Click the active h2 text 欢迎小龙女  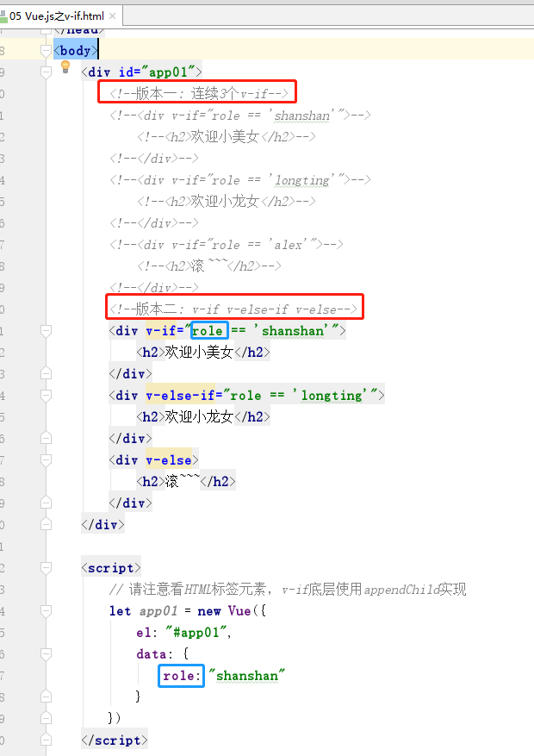(x=199, y=417)
